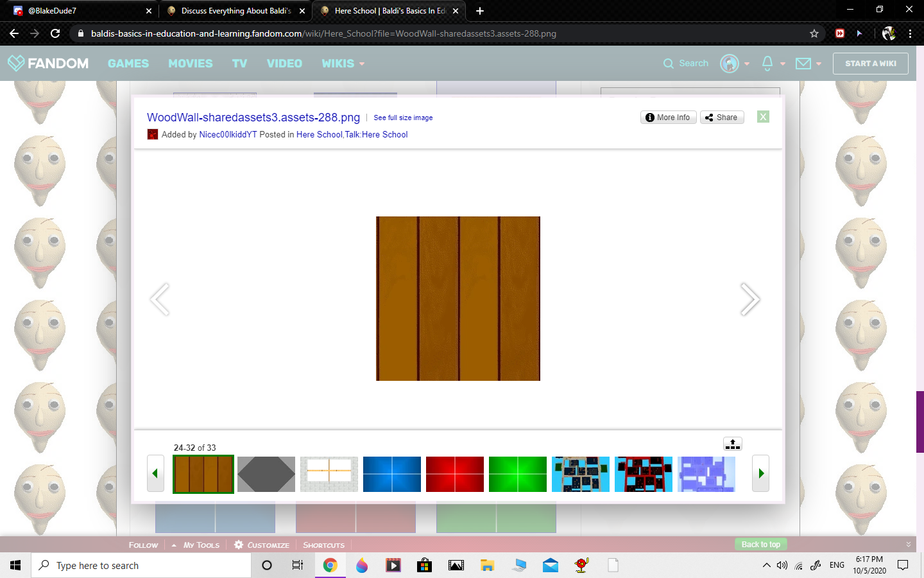Select blue tile thumbnail
The height and width of the screenshot is (578, 924).
392,474
